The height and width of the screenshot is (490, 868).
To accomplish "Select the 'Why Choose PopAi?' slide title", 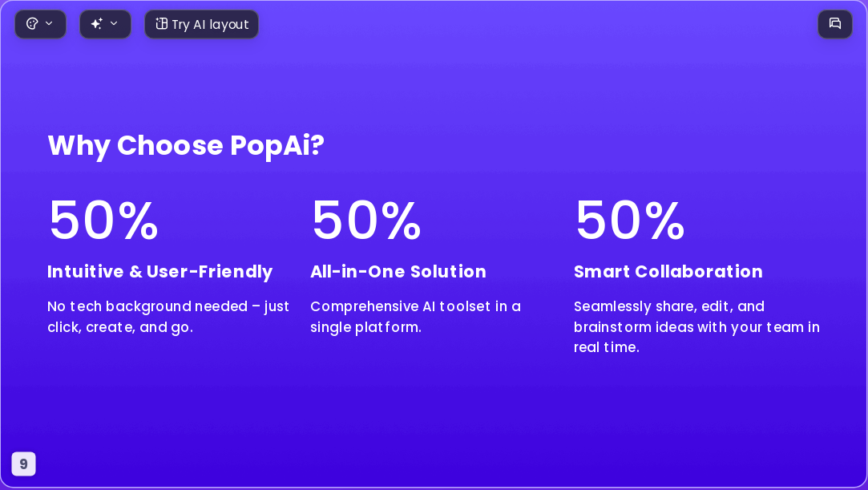I will (x=186, y=146).
